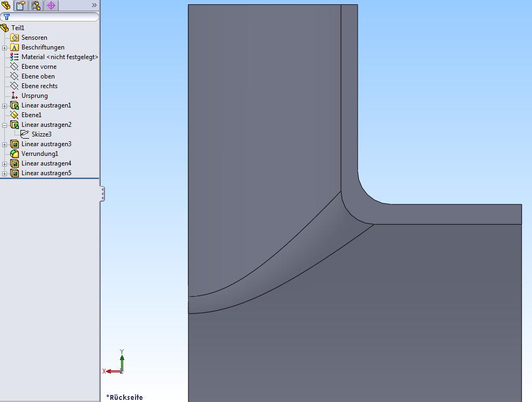Select Teil1 root node text
Image resolution: width=532 pixels, height=402 pixels.
coord(18,28)
